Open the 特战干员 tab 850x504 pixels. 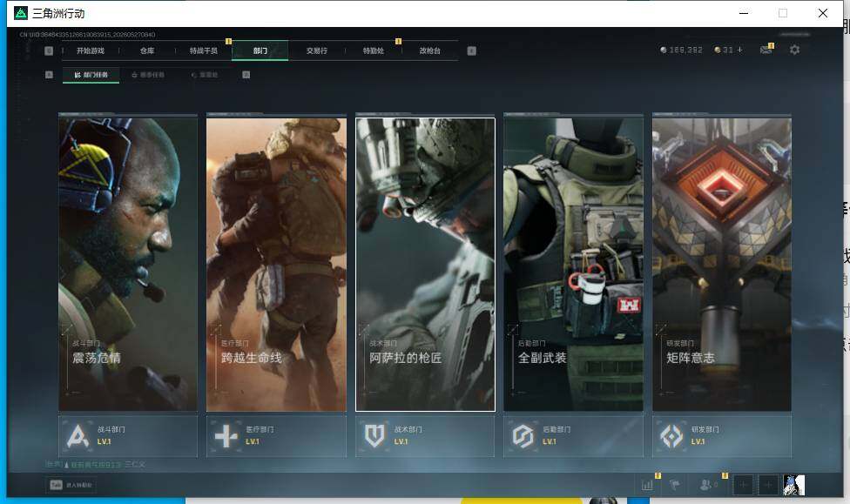click(x=203, y=50)
